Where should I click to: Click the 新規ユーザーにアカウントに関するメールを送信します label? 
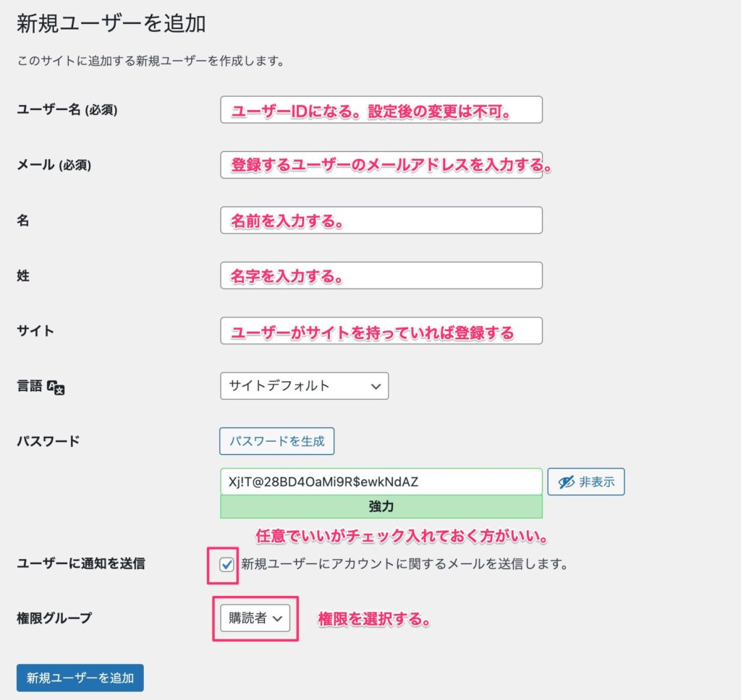click(405, 564)
